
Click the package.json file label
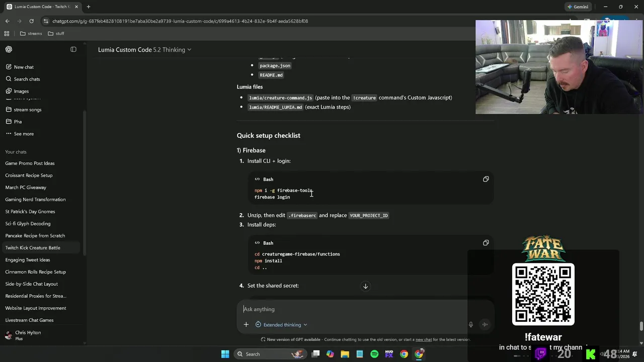click(275, 66)
